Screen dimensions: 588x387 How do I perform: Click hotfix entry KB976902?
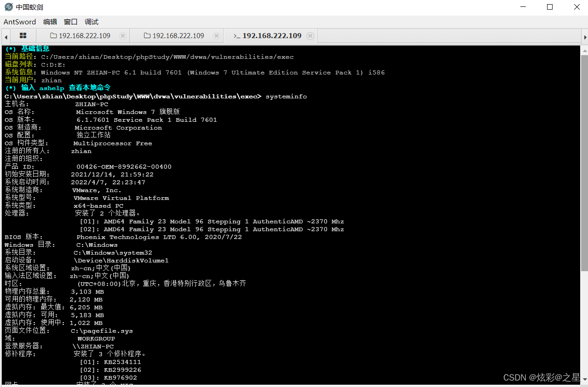109,378
